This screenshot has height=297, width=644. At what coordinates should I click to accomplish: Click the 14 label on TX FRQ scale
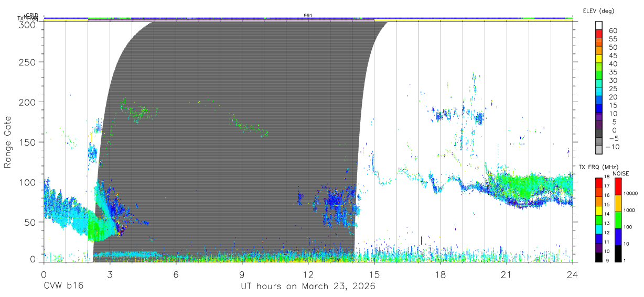pyautogui.click(x=606, y=214)
